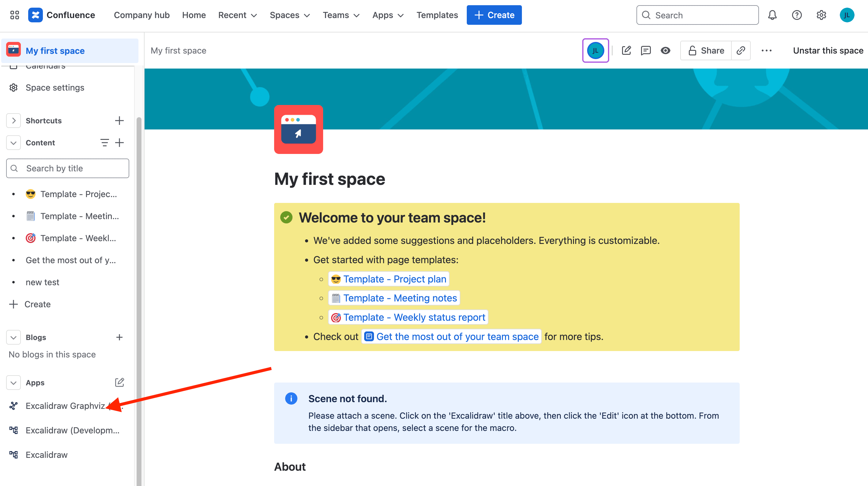Open Template - Meeting notes link

coord(394,298)
